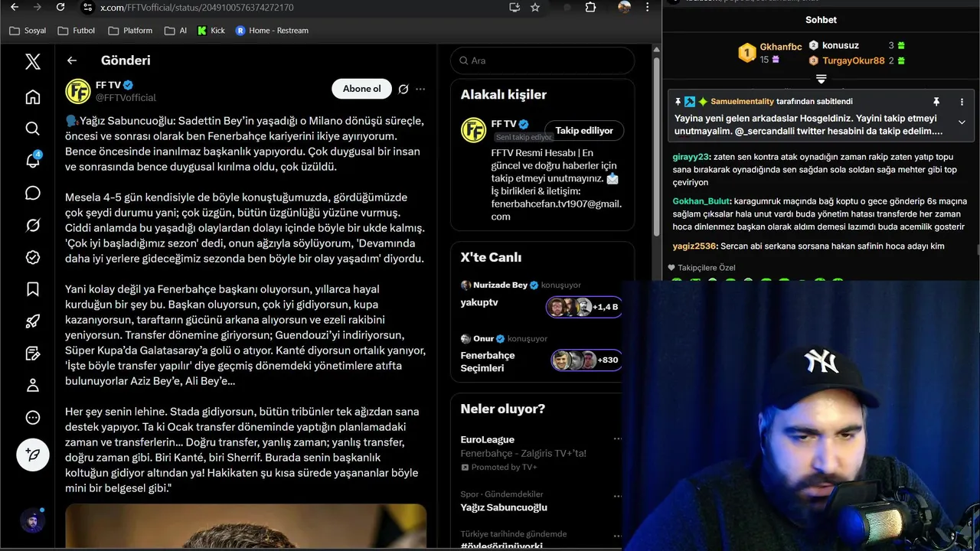This screenshot has height=551, width=980.
Task: Open the @FFTVofficial handle link
Action: [126, 98]
